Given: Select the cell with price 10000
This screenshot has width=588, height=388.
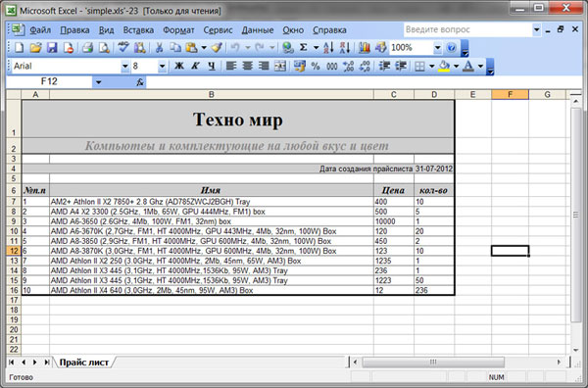Looking at the screenshot, I should 394,221.
